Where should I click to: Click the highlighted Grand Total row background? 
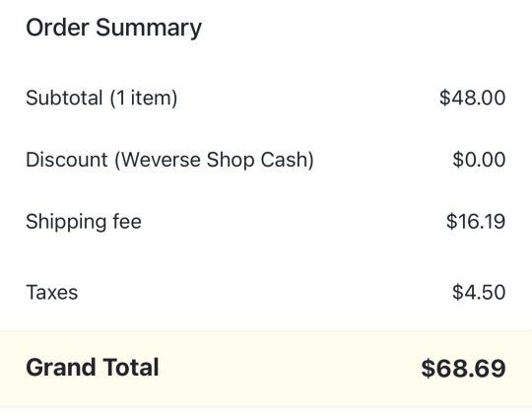[x=266, y=368]
